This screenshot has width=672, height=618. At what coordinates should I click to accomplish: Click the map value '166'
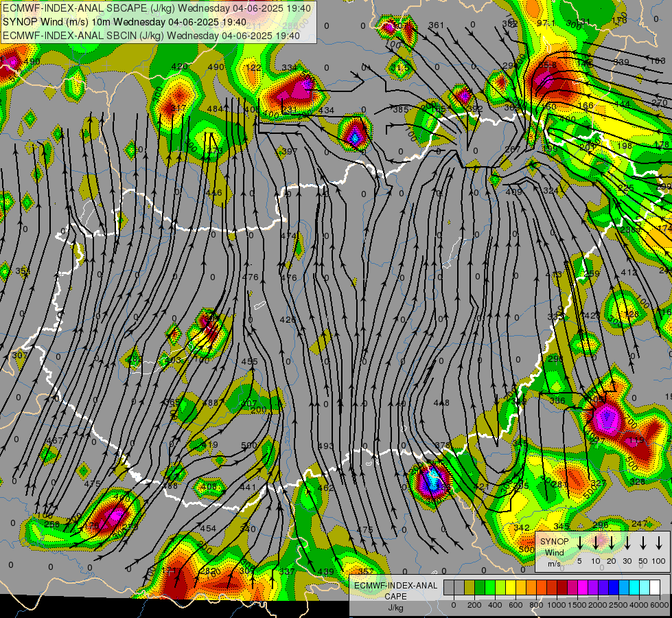point(586,105)
